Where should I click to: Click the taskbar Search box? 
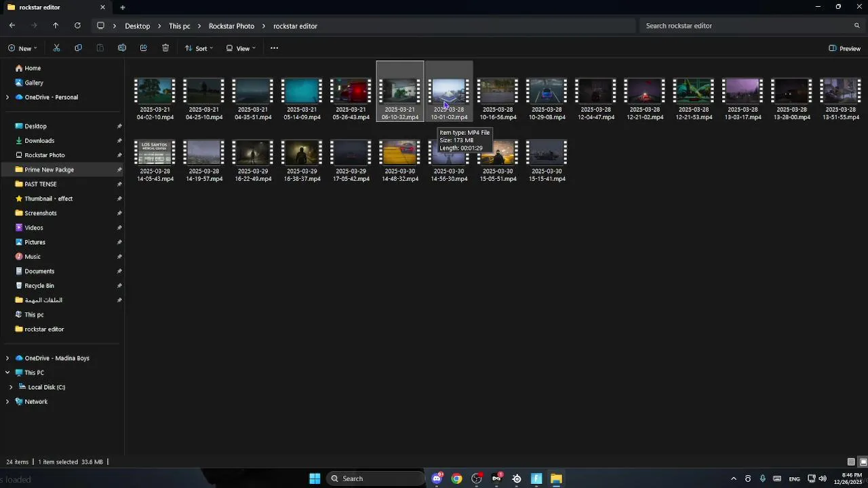click(x=376, y=479)
